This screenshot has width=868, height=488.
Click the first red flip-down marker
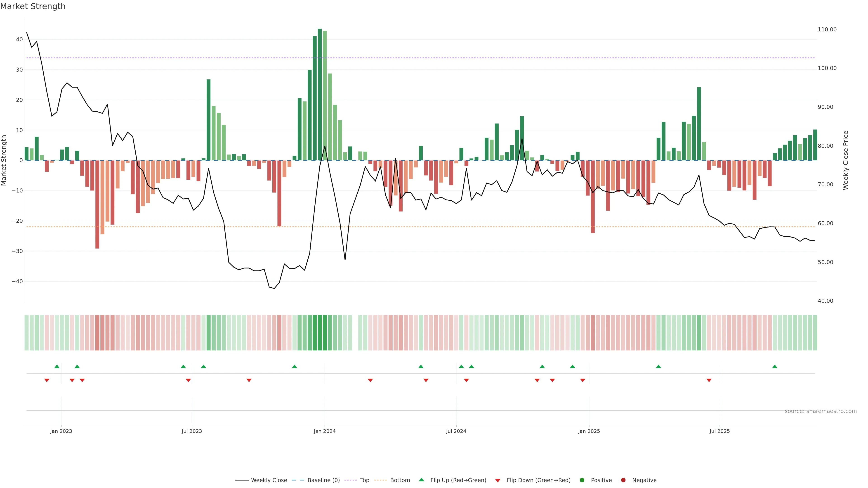click(x=47, y=380)
